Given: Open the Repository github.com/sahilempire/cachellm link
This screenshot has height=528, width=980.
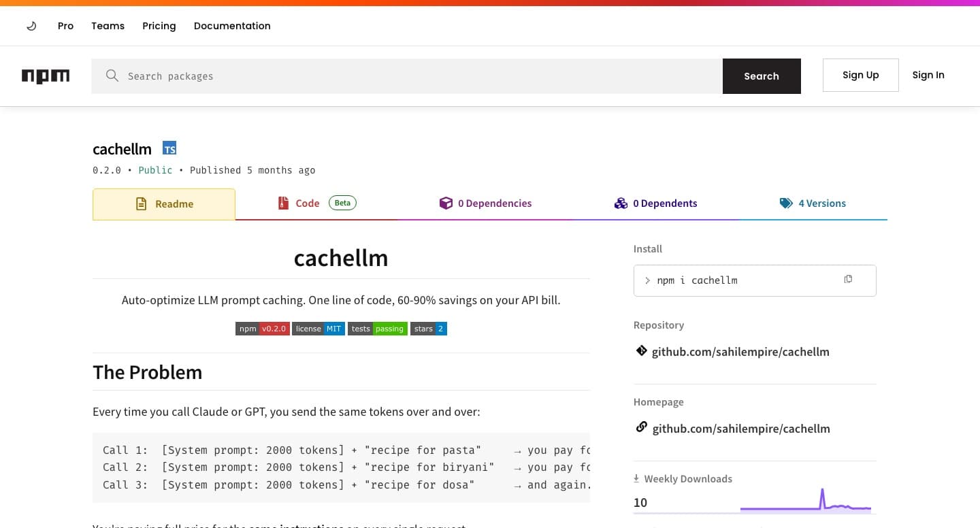Looking at the screenshot, I should point(740,352).
